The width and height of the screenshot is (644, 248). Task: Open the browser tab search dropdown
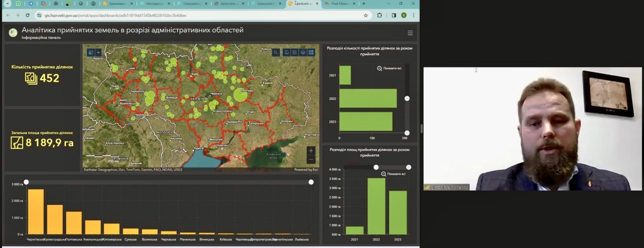7,4
